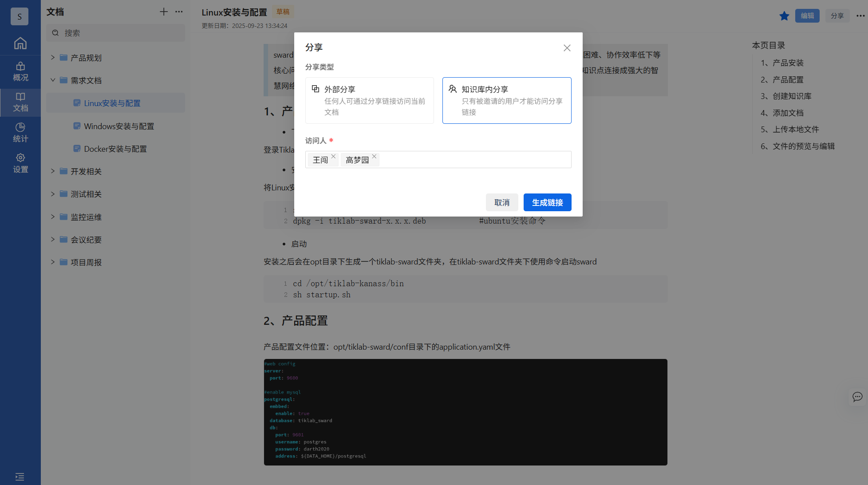Open the comment bubble icon
The width and height of the screenshot is (868, 485).
(857, 397)
